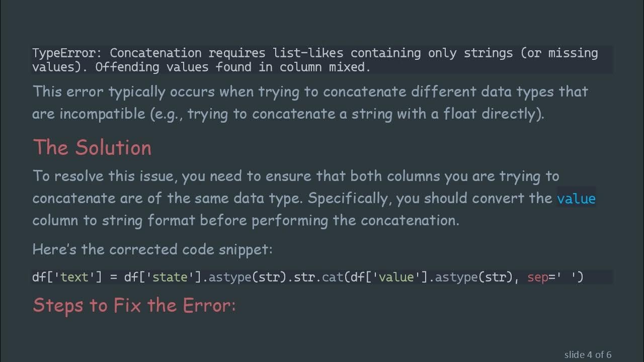Click the word 'TypeError' in the error message
Screen dimensions: 644x362
(x=66, y=53)
